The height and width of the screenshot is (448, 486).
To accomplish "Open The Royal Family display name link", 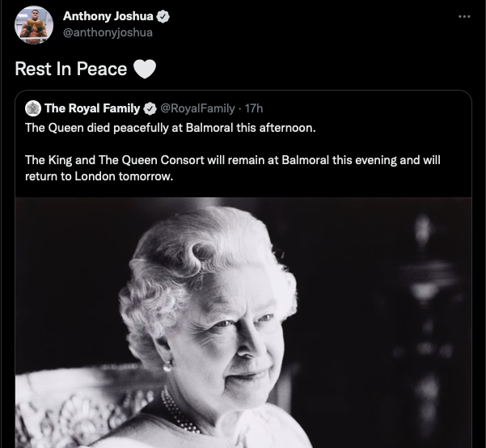I will [x=92, y=108].
